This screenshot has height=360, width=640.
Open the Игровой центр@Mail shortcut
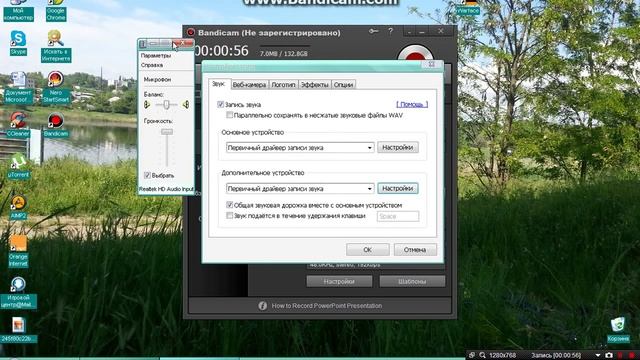pos(18,293)
